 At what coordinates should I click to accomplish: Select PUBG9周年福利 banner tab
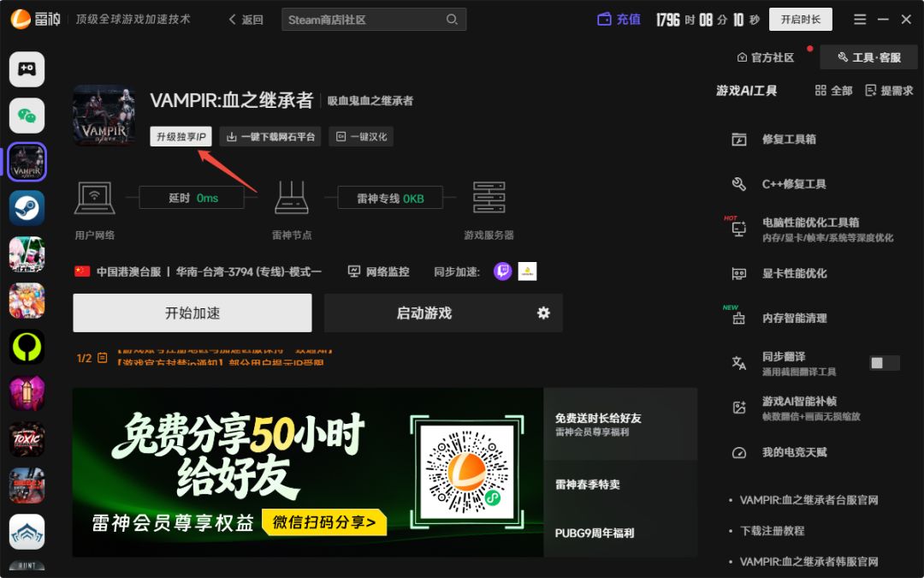coord(620,533)
